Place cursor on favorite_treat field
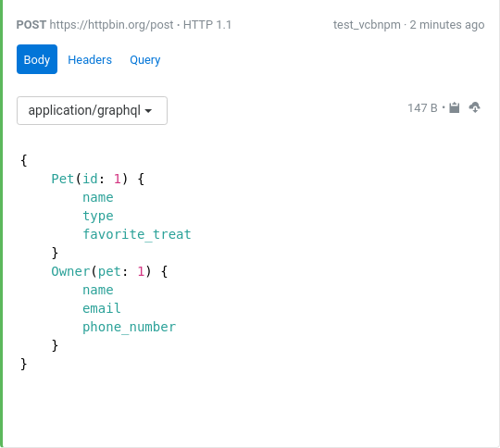Viewport: 500px width, 448px height. pos(137,234)
